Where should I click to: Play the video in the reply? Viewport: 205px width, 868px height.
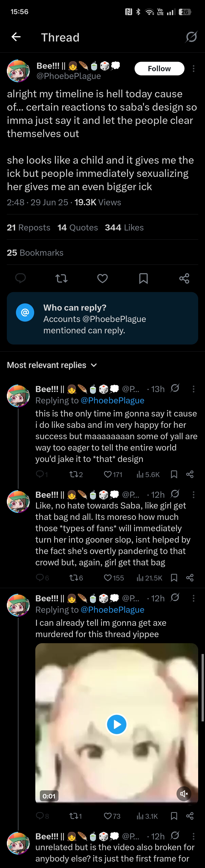coord(117,724)
